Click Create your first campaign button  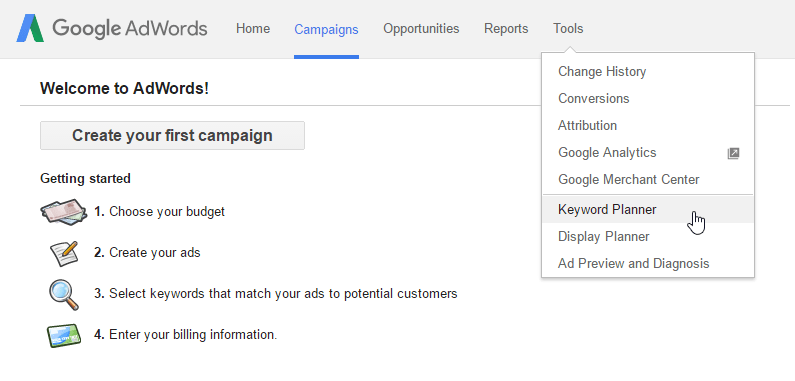[172, 135]
